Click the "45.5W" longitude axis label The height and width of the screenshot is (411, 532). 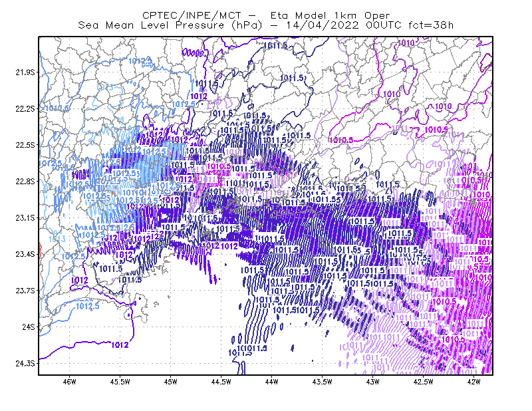[120, 382]
